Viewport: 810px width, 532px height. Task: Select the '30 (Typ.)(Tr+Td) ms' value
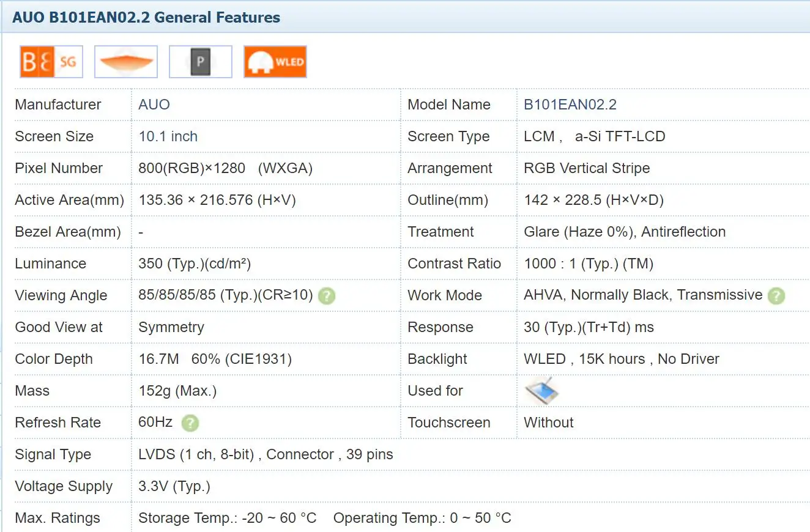pos(589,327)
